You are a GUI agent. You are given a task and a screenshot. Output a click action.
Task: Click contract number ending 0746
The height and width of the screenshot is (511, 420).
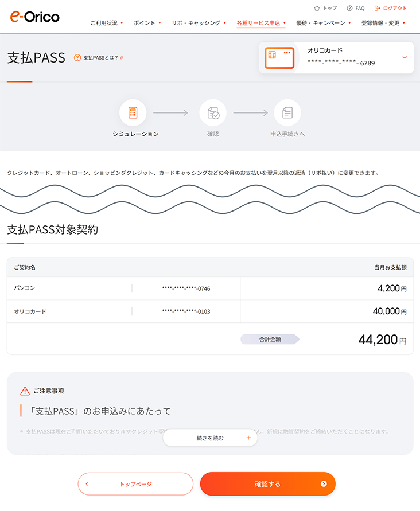pos(186,288)
